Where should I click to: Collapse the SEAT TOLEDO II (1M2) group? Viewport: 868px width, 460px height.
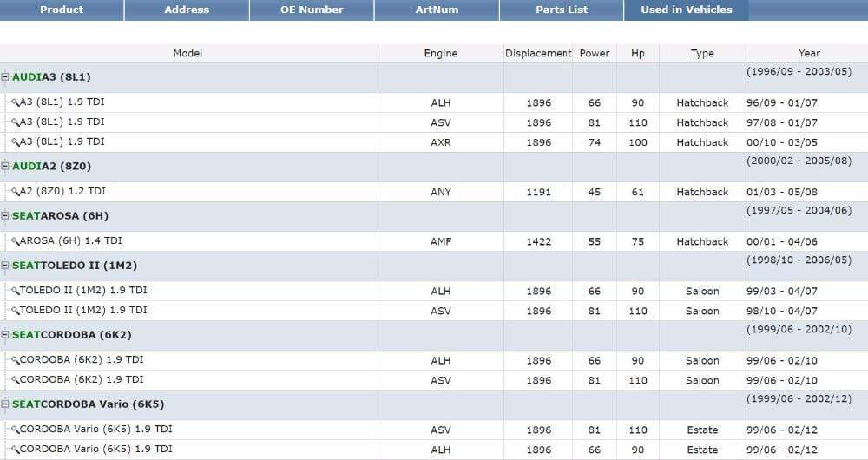[5, 266]
